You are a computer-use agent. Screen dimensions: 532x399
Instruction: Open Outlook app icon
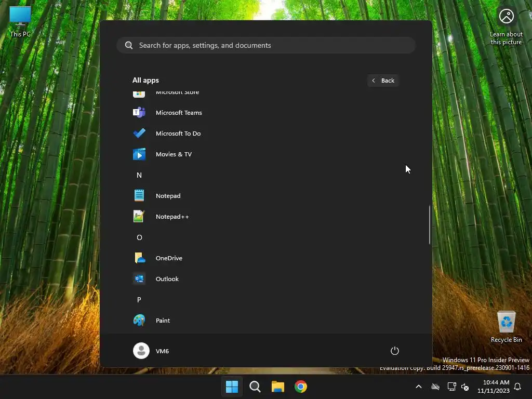click(x=139, y=278)
